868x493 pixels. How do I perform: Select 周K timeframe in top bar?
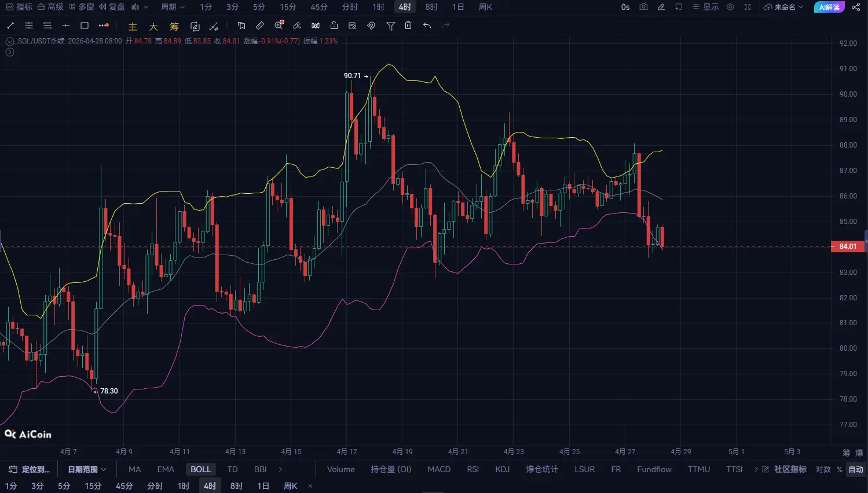485,7
